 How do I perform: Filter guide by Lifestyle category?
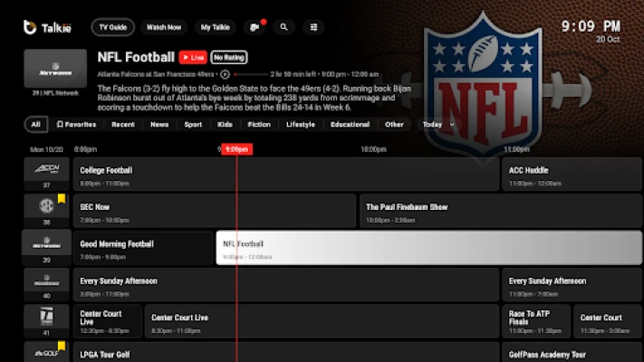(x=301, y=125)
